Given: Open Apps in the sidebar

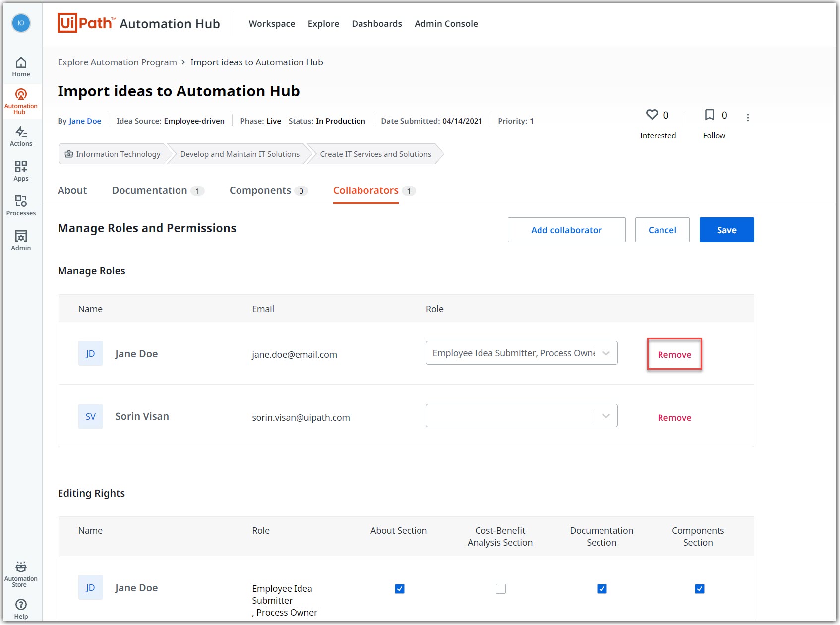Looking at the screenshot, I should (x=21, y=171).
